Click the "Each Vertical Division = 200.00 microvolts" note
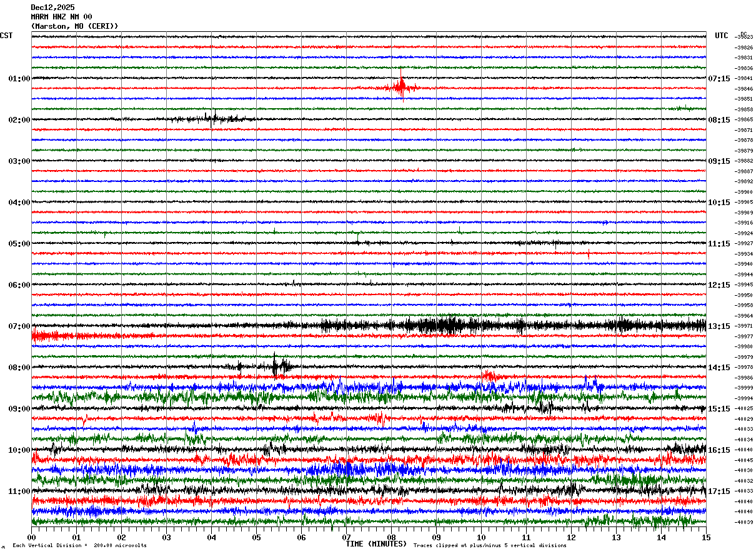The width and height of the screenshot is (756, 554). click(80, 546)
